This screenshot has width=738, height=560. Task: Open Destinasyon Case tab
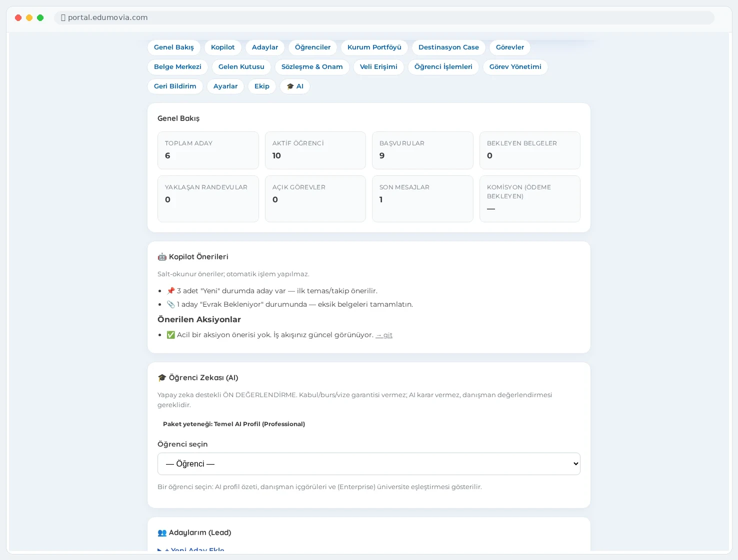point(448,47)
